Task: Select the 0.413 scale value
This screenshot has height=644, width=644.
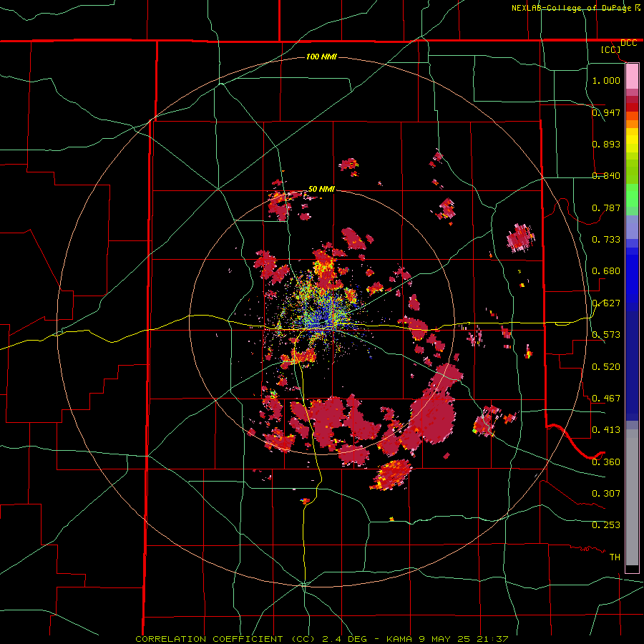Action: [606, 430]
